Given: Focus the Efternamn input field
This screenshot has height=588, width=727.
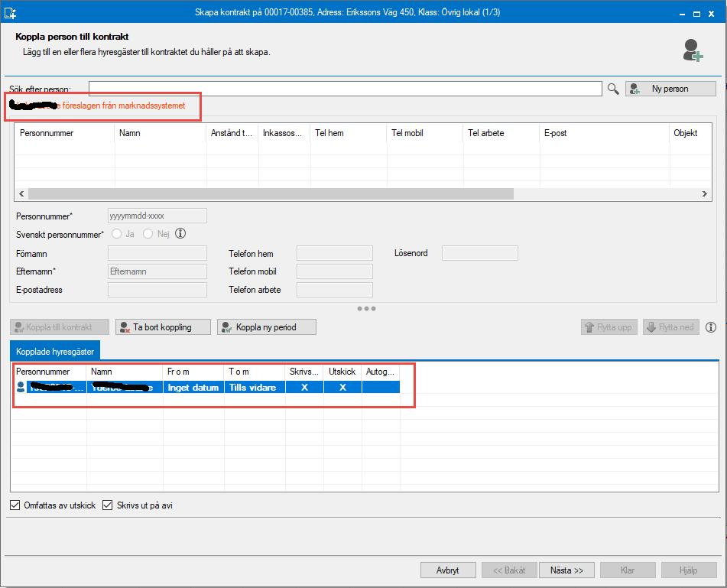Looking at the screenshot, I should (x=157, y=271).
